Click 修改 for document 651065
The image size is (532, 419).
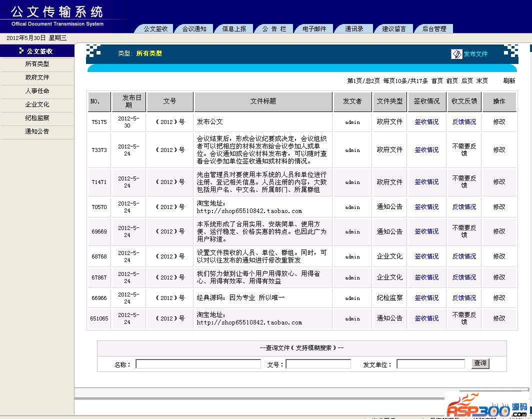(x=499, y=318)
